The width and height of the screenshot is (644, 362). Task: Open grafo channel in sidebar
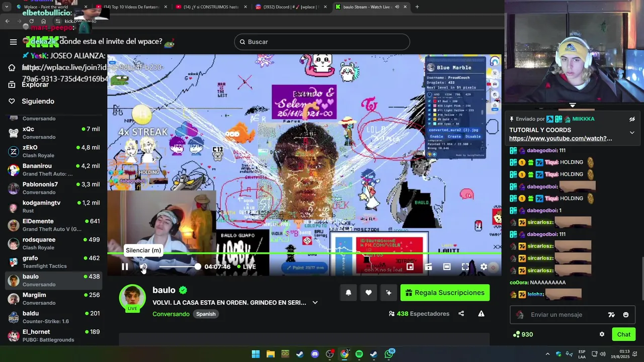tap(54, 262)
